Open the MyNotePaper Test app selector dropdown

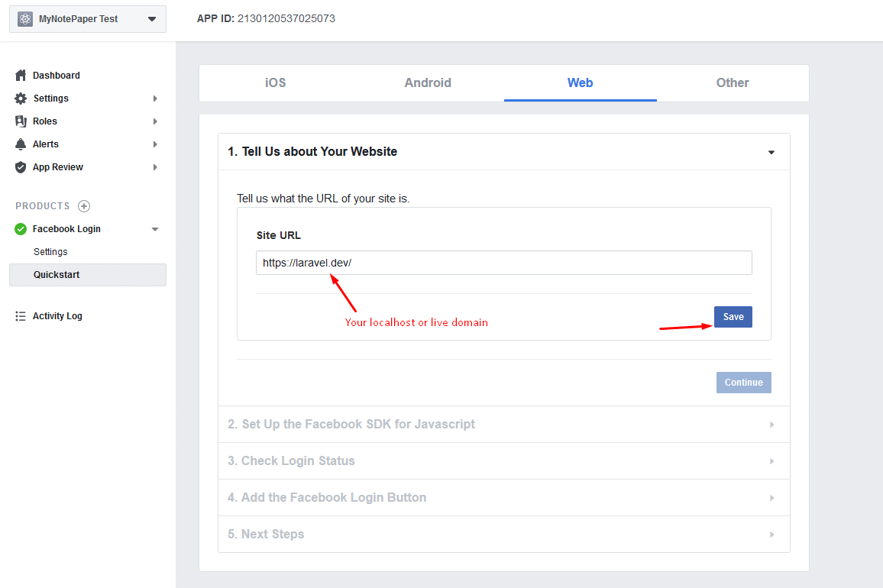88,19
